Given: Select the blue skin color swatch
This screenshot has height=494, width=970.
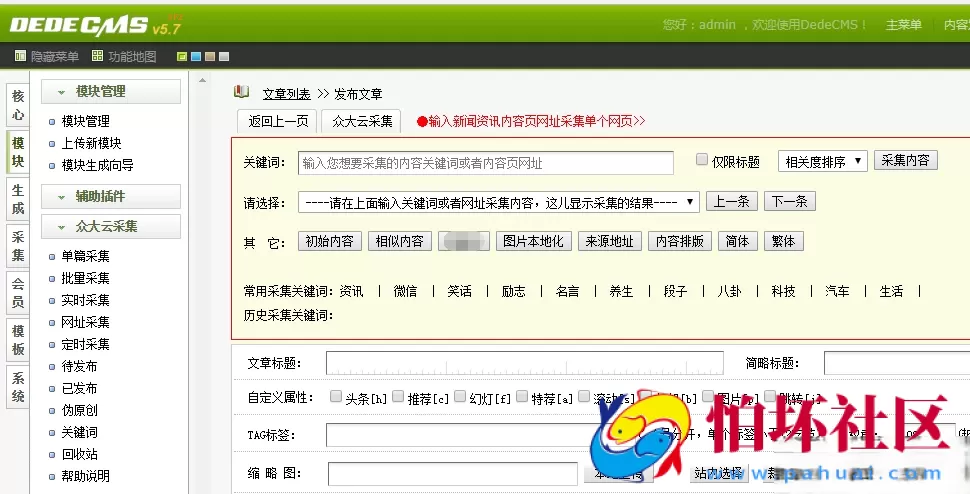Looking at the screenshot, I should [196, 57].
